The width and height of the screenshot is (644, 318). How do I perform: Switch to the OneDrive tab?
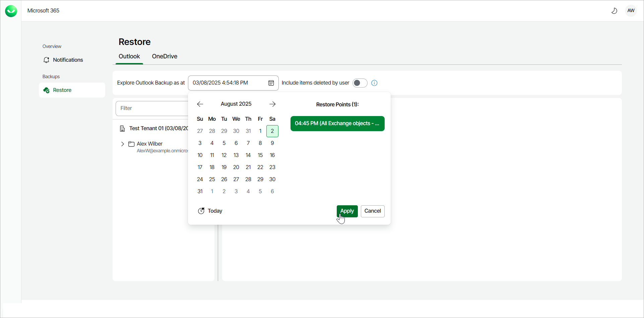click(165, 56)
